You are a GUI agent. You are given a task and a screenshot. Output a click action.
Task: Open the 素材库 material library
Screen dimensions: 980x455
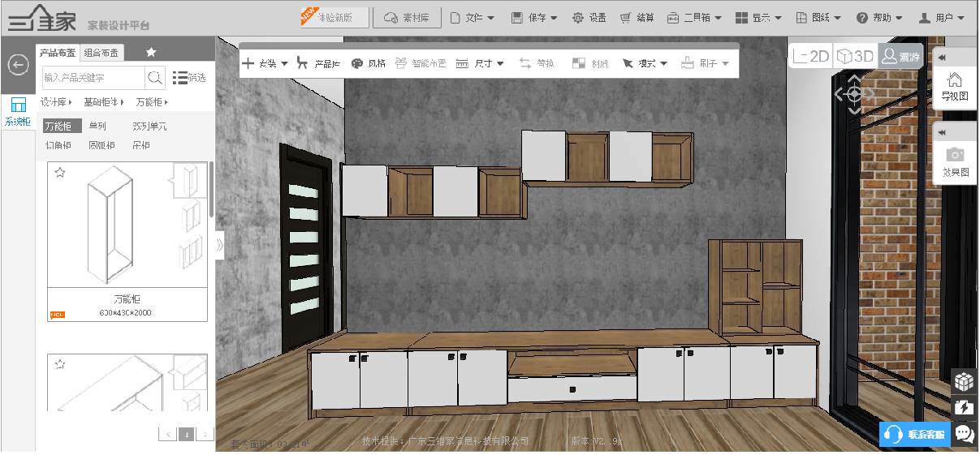coord(407,17)
